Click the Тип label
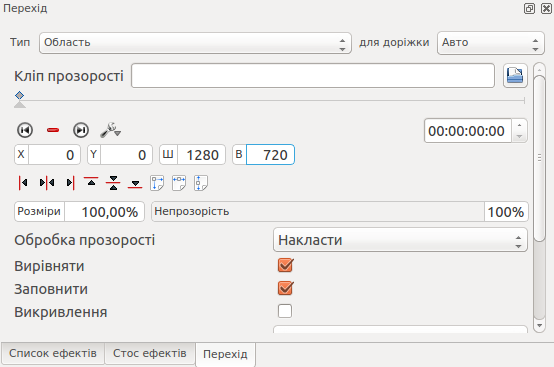 pos(20,42)
